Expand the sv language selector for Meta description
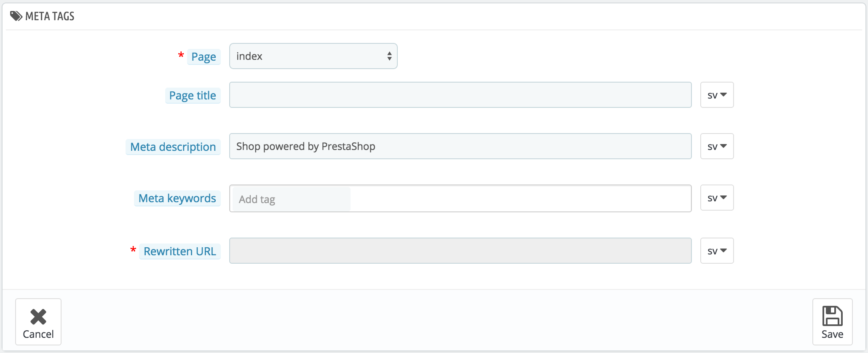This screenshot has width=868, height=353. 717,146
